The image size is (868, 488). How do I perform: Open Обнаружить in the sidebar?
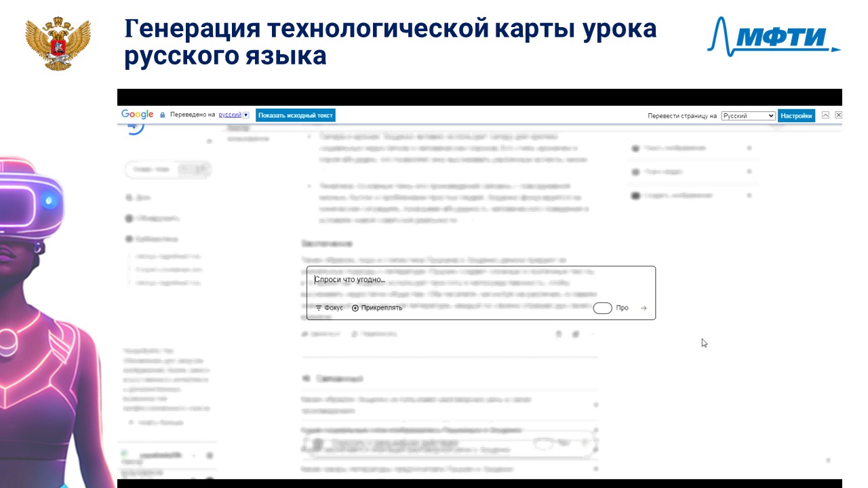[x=153, y=218]
